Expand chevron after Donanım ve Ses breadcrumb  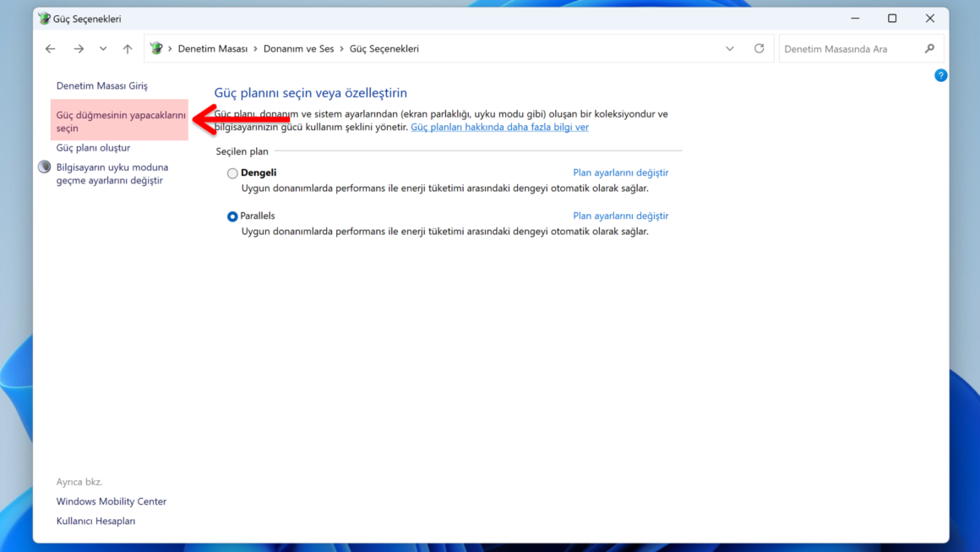tap(341, 49)
